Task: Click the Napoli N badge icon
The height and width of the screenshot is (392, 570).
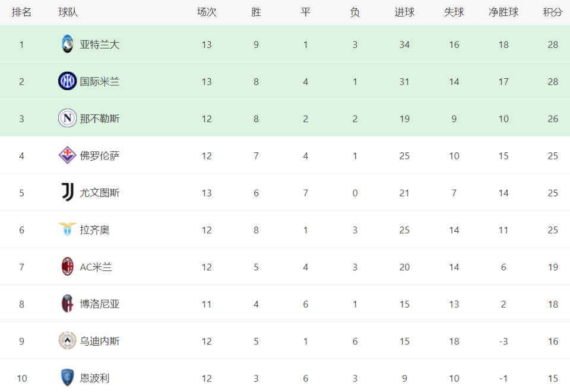Action: (x=67, y=118)
